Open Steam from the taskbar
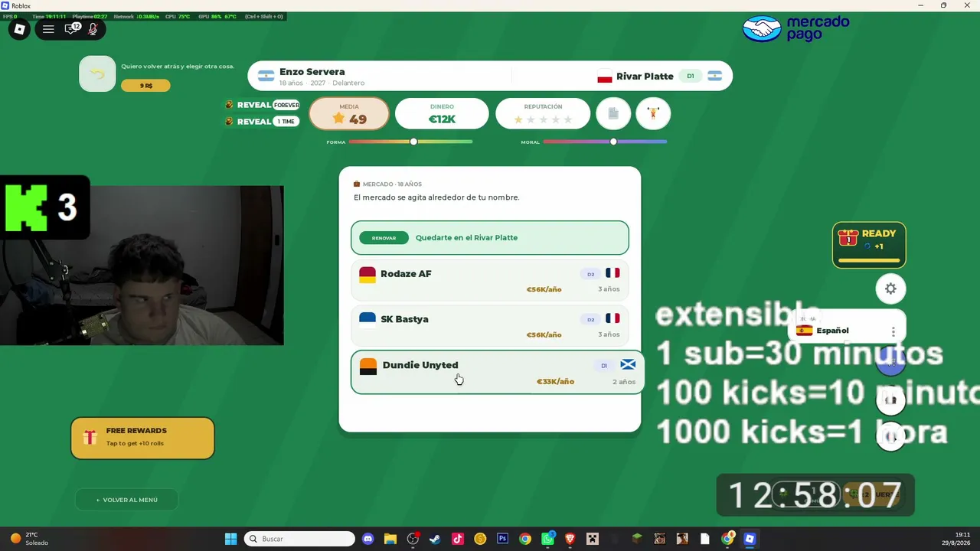980x551 pixels. [435, 539]
